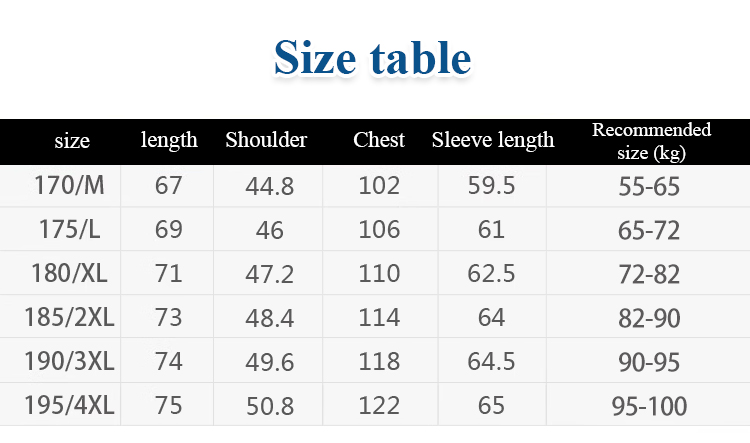This screenshot has height=443, width=750.
Task: Click the 175/L size cell
Action: (69, 229)
